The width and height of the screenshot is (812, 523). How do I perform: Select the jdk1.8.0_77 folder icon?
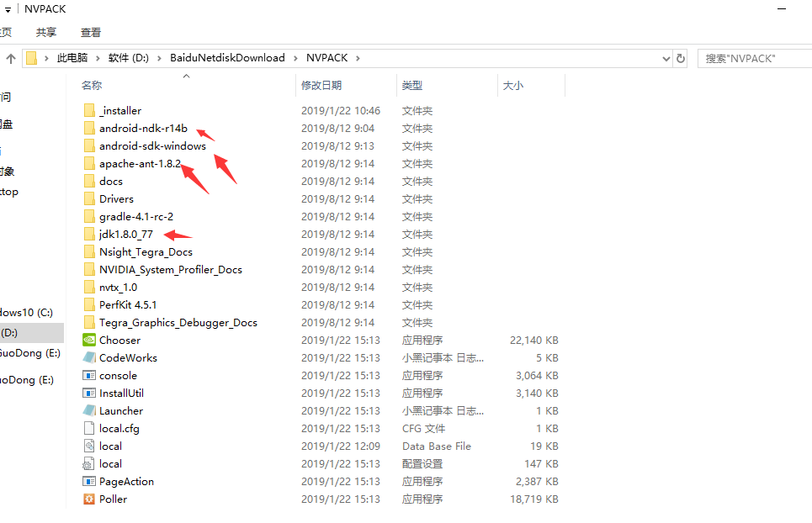[89, 234]
